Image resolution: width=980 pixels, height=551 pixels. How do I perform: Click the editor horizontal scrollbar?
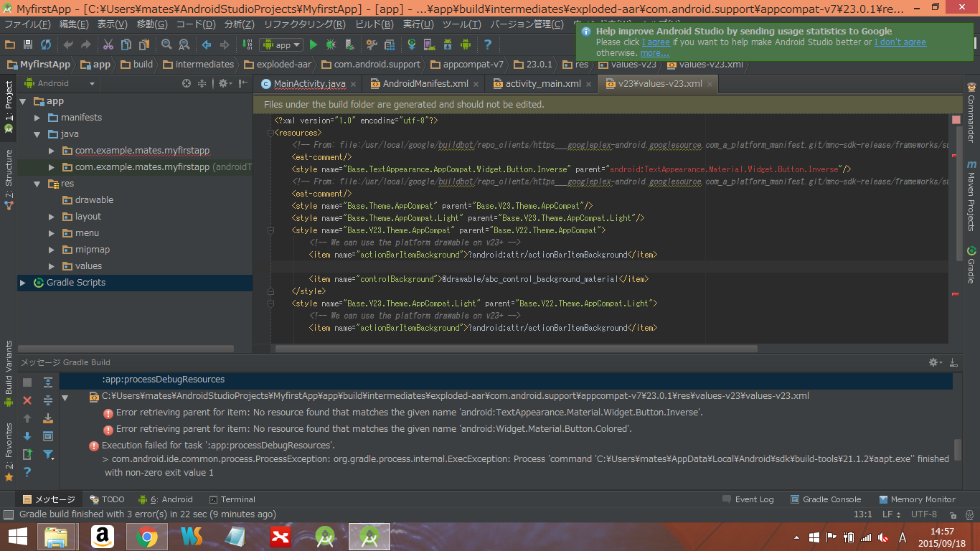click(x=516, y=349)
